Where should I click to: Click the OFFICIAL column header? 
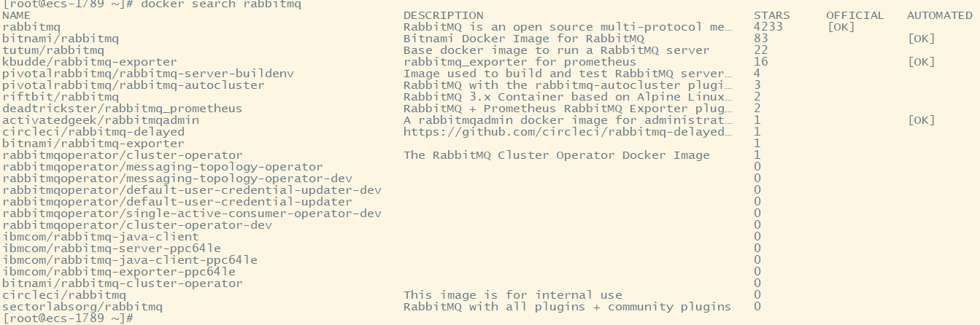pos(854,15)
